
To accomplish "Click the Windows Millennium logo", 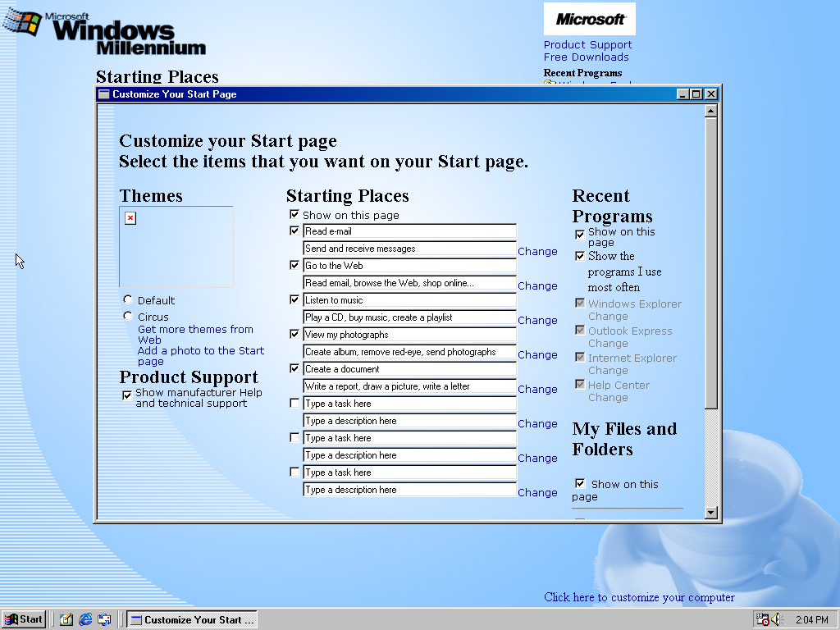I will click(x=105, y=32).
